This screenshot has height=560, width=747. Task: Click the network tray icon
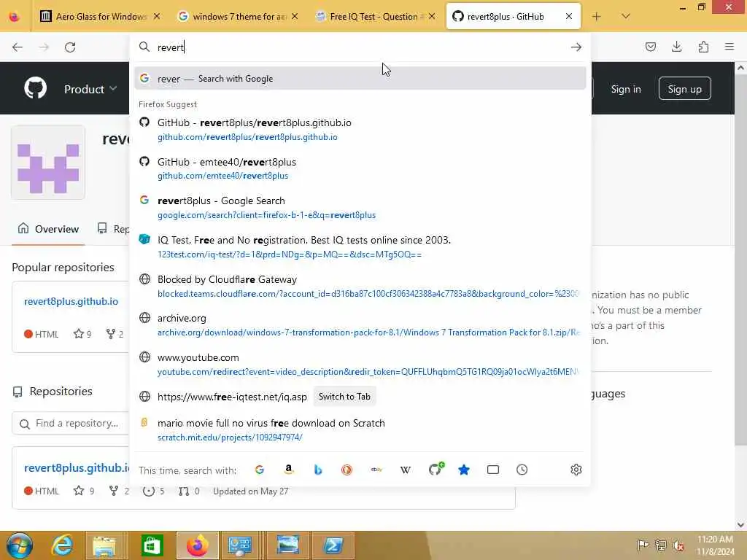pyautogui.click(x=660, y=545)
